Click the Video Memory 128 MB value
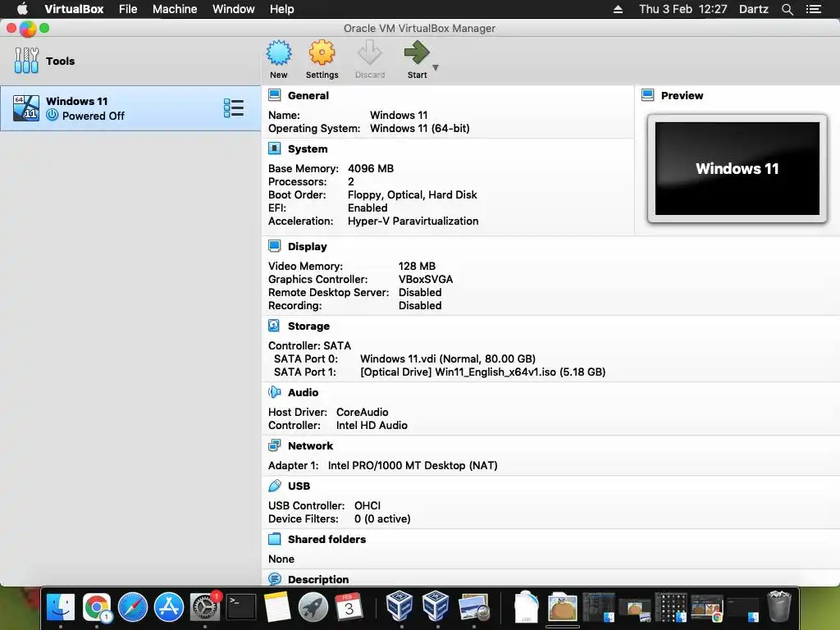The width and height of the screenshot is (840, 630). tap(417, 267)
